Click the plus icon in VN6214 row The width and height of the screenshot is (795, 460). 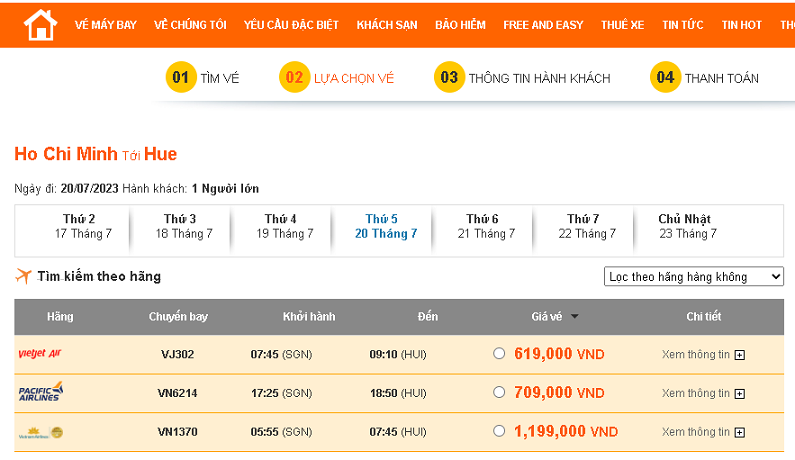coord(740,394)
